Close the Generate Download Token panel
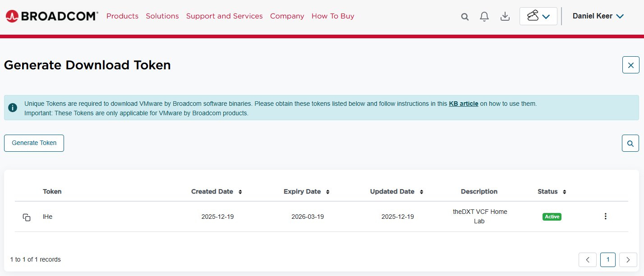This screenshot has width=644, height=276. click(x=630, y=65)
